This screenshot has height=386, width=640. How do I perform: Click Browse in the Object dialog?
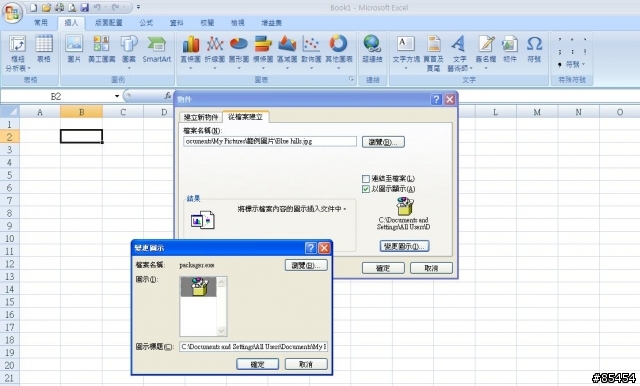click(383, 142)
